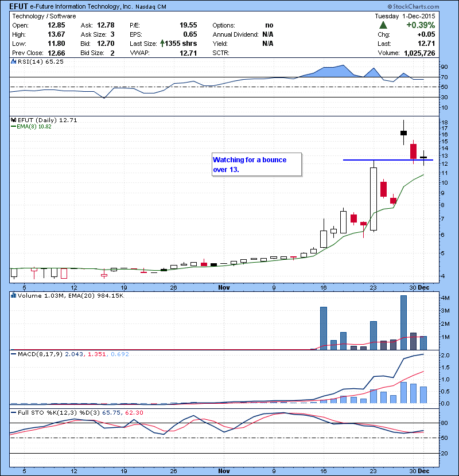
Task: Click the date 'Tuesday 1-Dec-2015'
Action: [405, 16]
